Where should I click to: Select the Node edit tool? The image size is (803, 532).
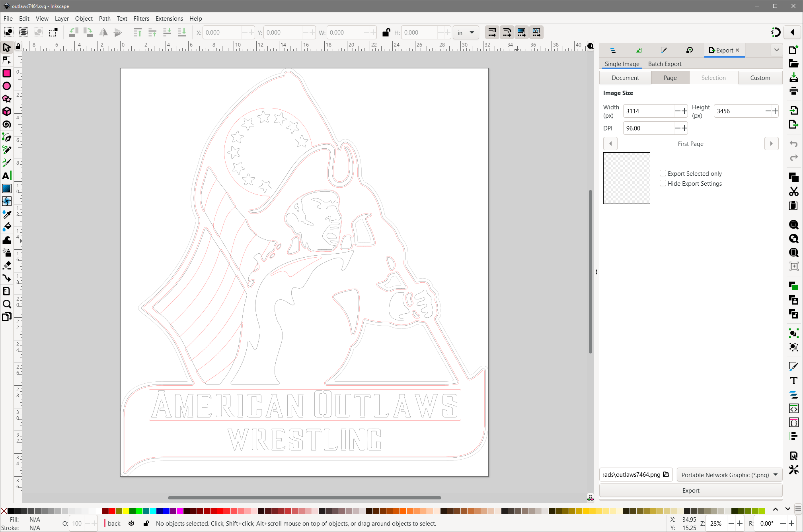pyautogui.click(x=7, y=60)
